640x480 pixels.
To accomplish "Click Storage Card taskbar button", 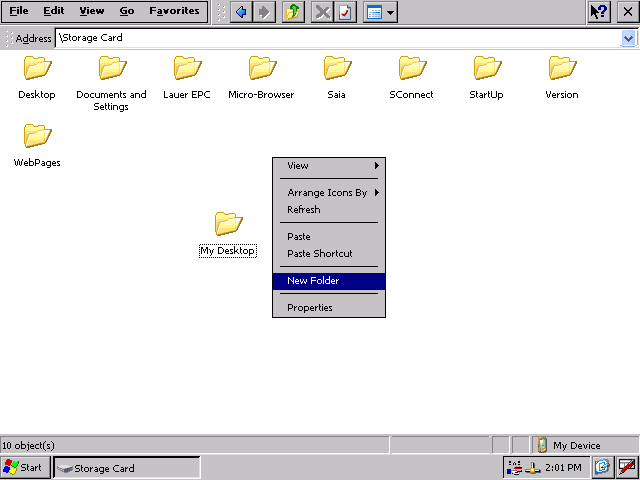I will [127, 468].
